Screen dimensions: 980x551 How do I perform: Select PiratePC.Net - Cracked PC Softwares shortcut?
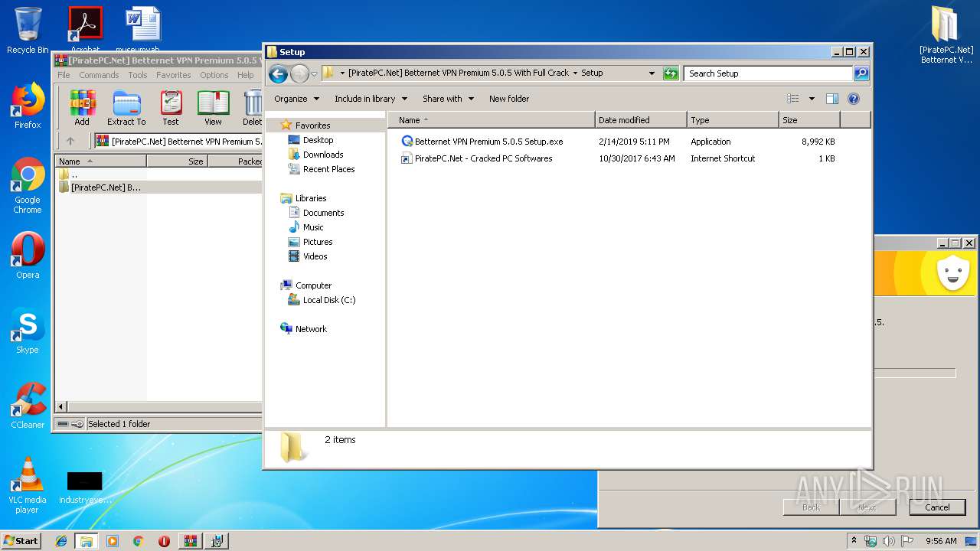[x=483, y=158]
